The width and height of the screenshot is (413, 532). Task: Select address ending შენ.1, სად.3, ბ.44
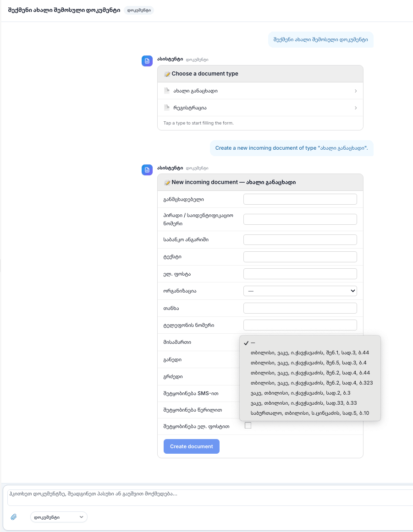310,353
